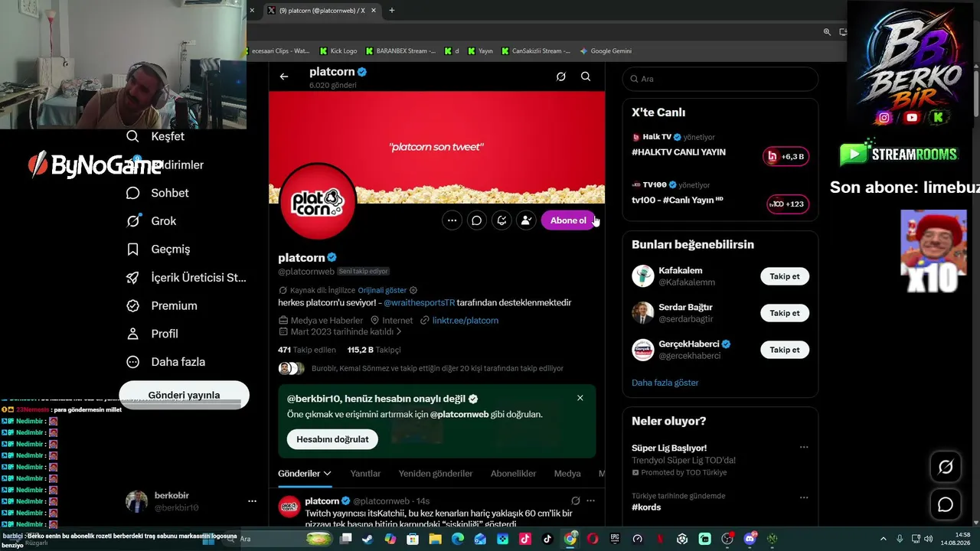Switch to the Abonelikler tab

513,474
